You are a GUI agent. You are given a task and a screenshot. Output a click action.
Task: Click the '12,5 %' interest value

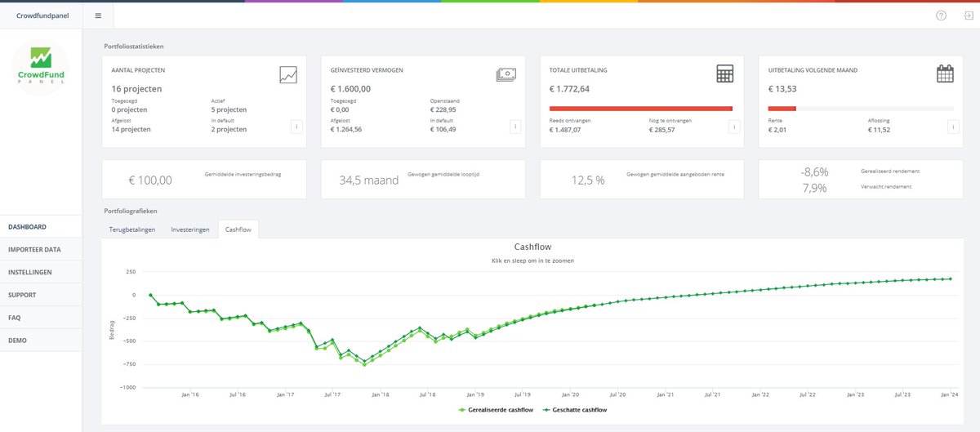point(588,180)
